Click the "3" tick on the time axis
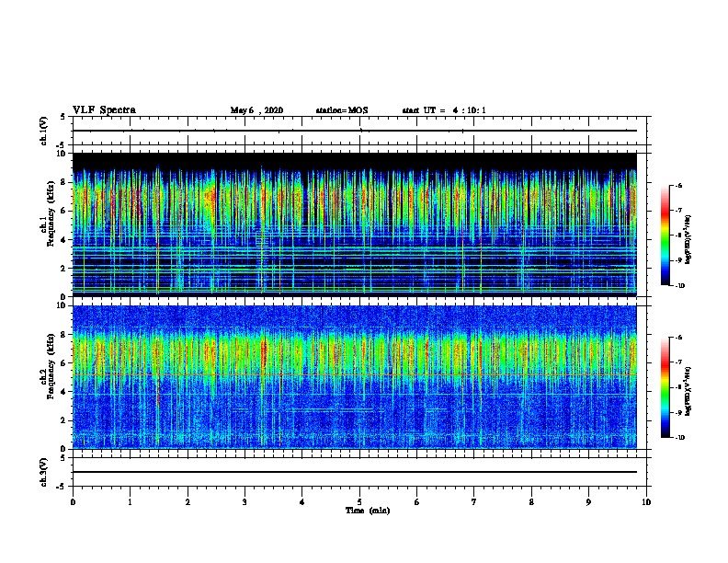The width and height of the screenshot is (728, 563). [245, 502]
